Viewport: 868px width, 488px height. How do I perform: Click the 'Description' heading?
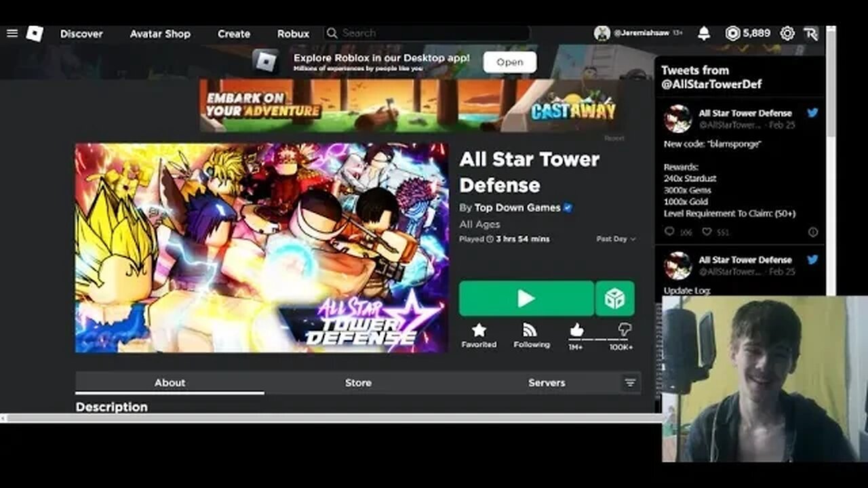[111, 407]
